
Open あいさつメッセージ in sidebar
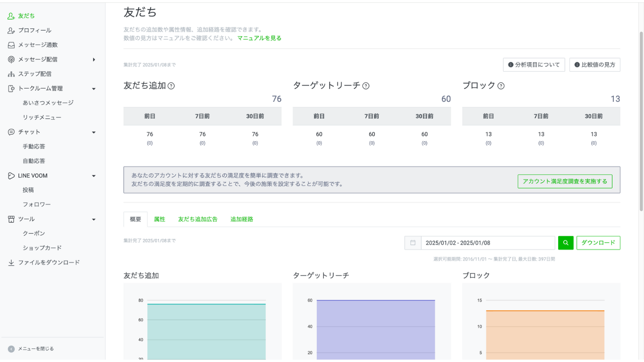coord(48,103)
